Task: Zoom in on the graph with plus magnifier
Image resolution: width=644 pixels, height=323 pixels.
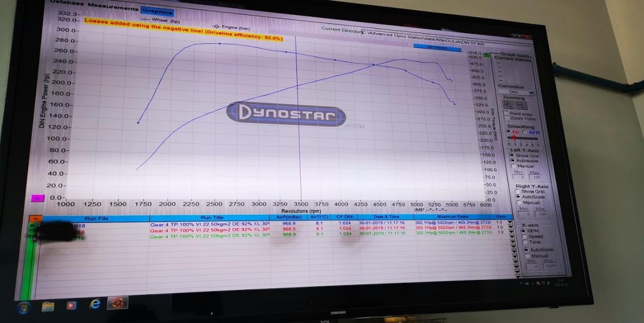Action: pyautogui.click(x=508, y=104)
